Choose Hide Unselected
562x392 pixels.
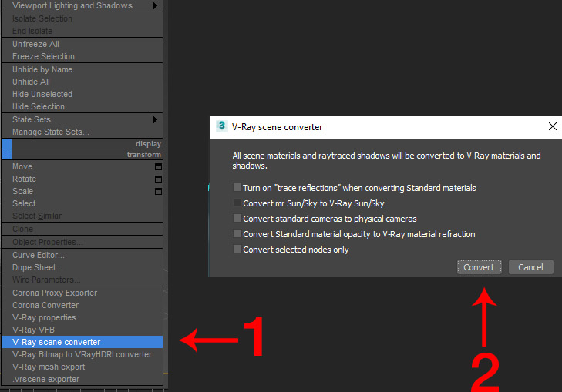[x=82, y=94]
